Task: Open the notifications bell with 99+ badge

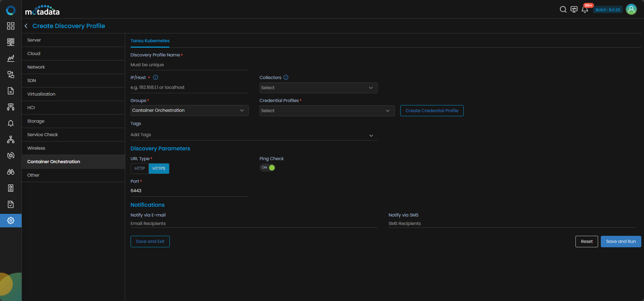Action: (x=585, y=9)
